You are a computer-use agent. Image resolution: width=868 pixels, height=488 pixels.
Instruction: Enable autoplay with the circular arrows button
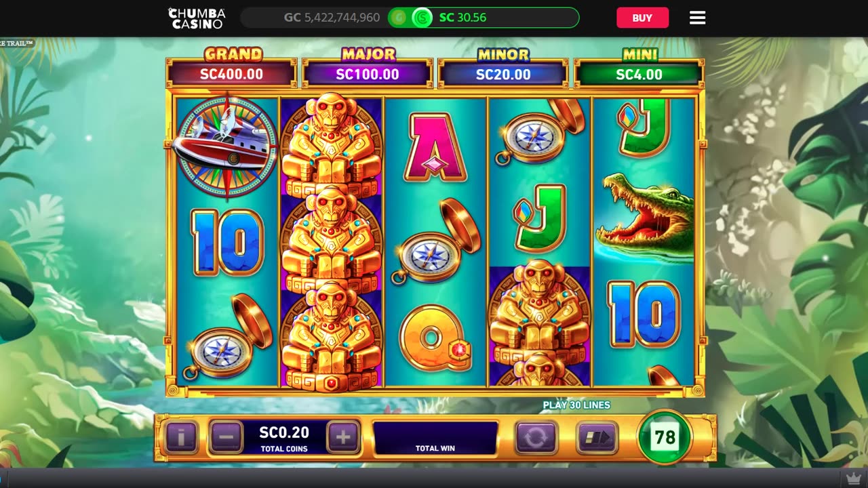pos(536,438)
